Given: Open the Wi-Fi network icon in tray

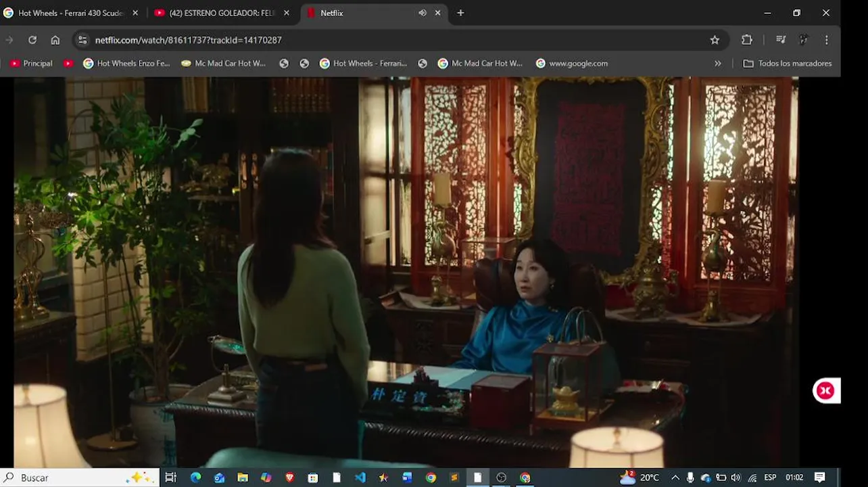Looking at the screenshot, I should click(752, 478).
